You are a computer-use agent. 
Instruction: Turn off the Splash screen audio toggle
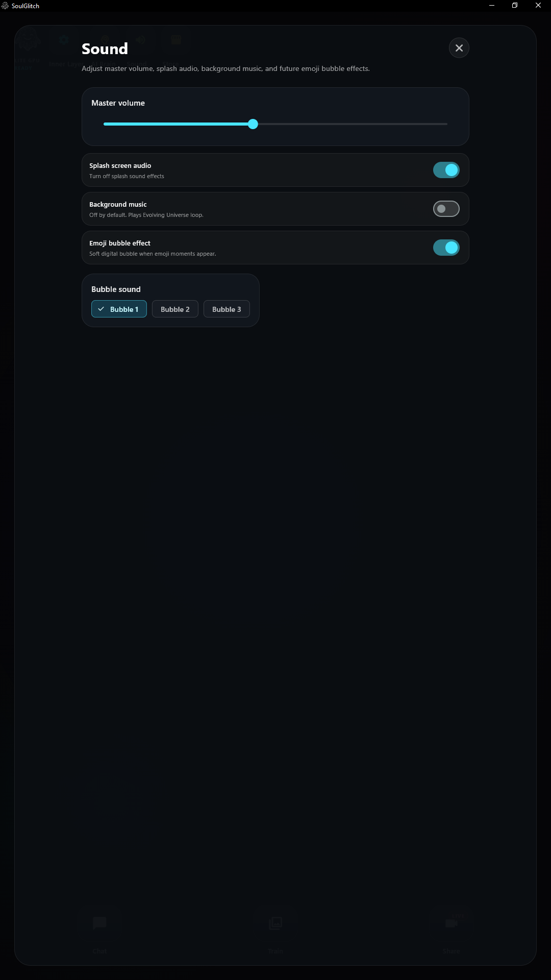(446, 170)
